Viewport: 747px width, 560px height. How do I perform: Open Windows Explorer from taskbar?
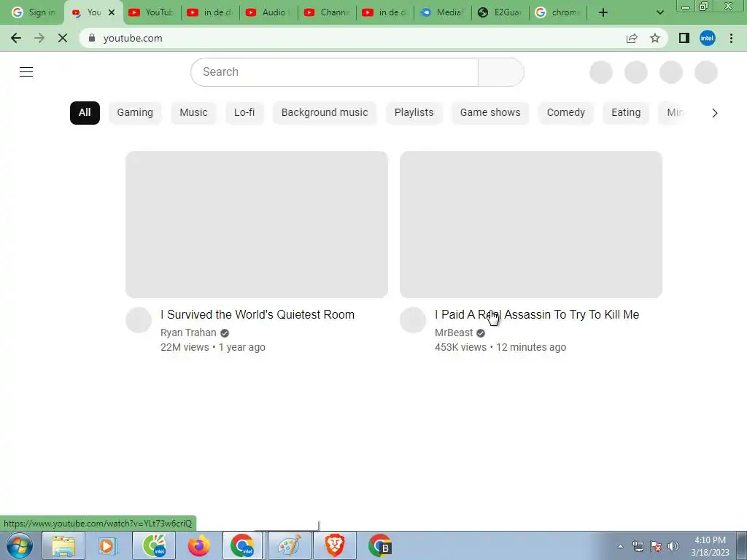coord(63,545)
